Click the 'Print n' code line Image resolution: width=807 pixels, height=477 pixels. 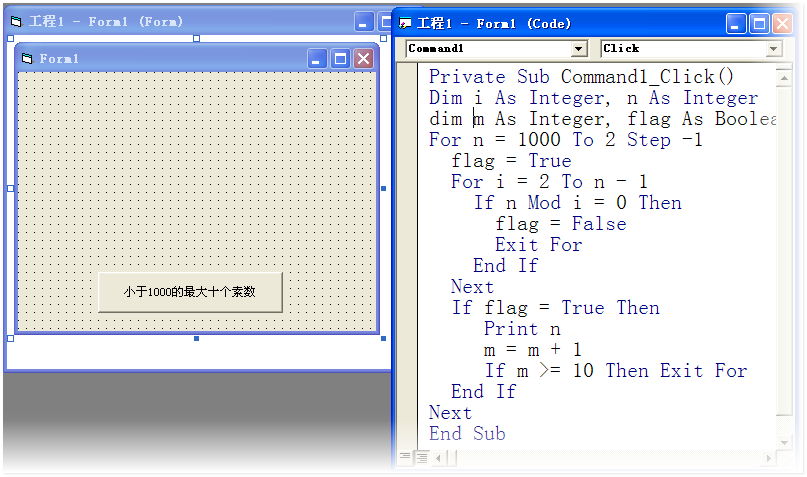tap(522, 329)
